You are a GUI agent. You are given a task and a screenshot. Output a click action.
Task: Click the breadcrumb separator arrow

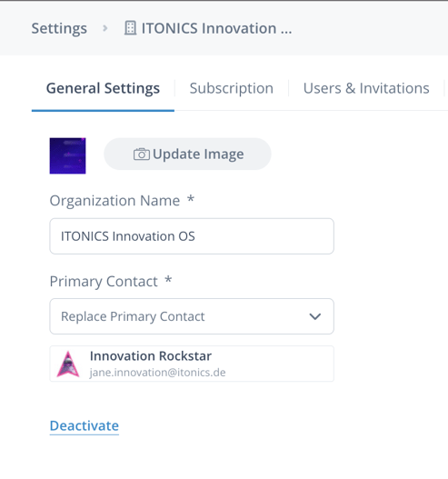[x=105, y=28]
